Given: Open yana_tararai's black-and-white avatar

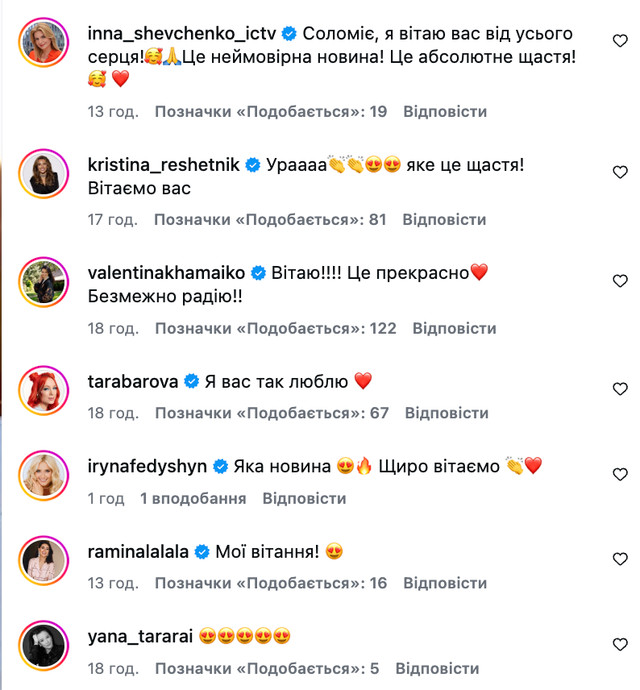Looking at the screenshot, I should [42, 644].
